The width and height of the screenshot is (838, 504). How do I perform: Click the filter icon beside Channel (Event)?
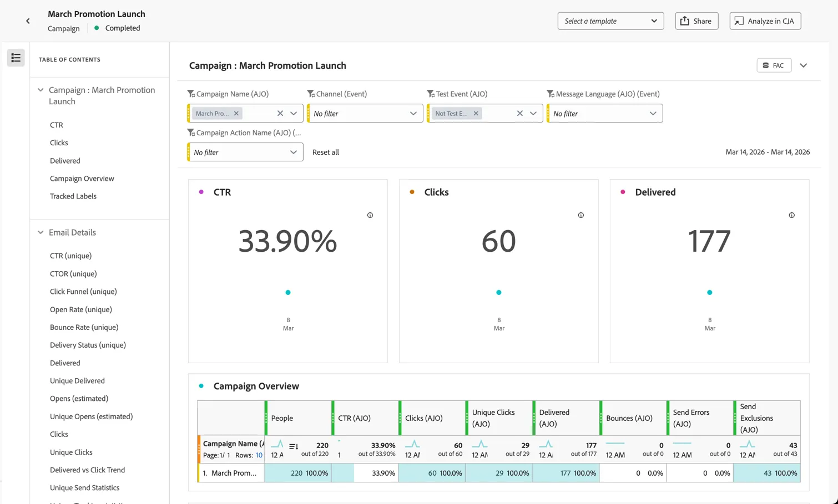(311, 94)
